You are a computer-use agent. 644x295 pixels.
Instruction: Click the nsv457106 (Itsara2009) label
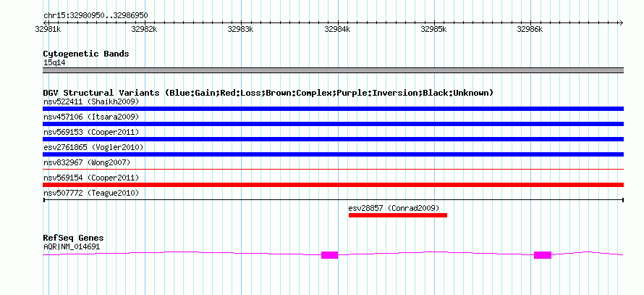(91, 117)
